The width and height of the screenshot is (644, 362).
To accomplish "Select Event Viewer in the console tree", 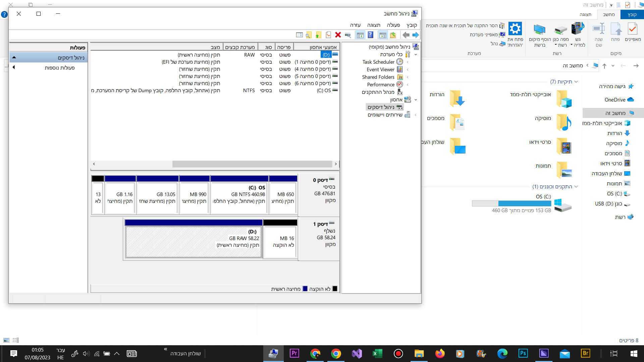I will [x=380, y=70].
